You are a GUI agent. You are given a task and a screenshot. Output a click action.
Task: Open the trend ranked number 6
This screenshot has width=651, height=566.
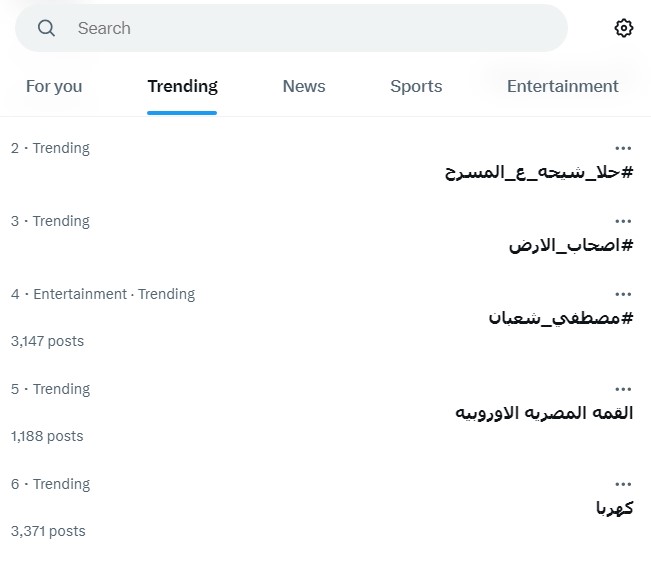[x=614, y=508]
